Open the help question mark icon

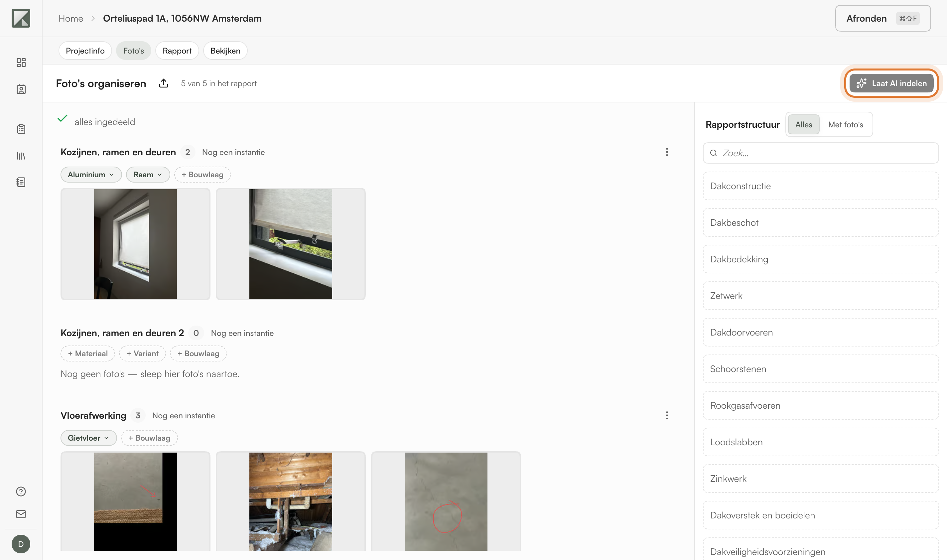point(21,491)
